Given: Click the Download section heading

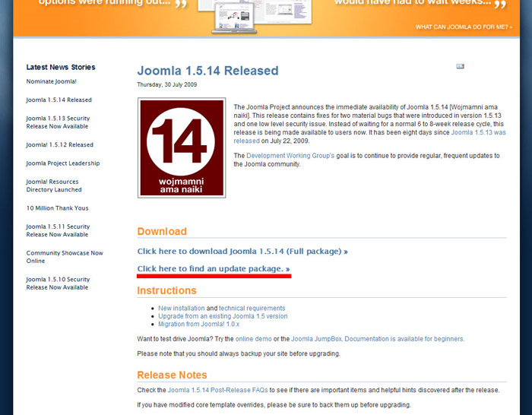Looking at the screenshot, I should [162, 231].
